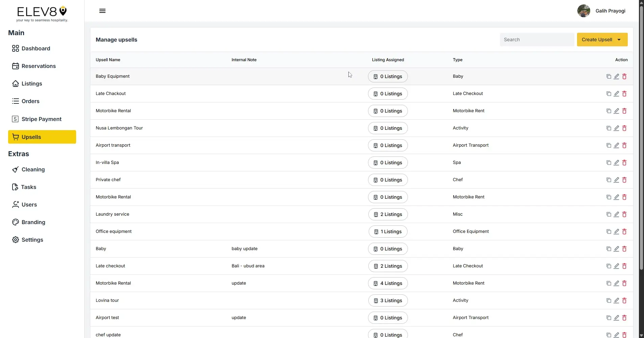Screen dimensions: 644x338
Task: Delete the Nusa Lembongan Tour upsell
Action: coord(624,128)
